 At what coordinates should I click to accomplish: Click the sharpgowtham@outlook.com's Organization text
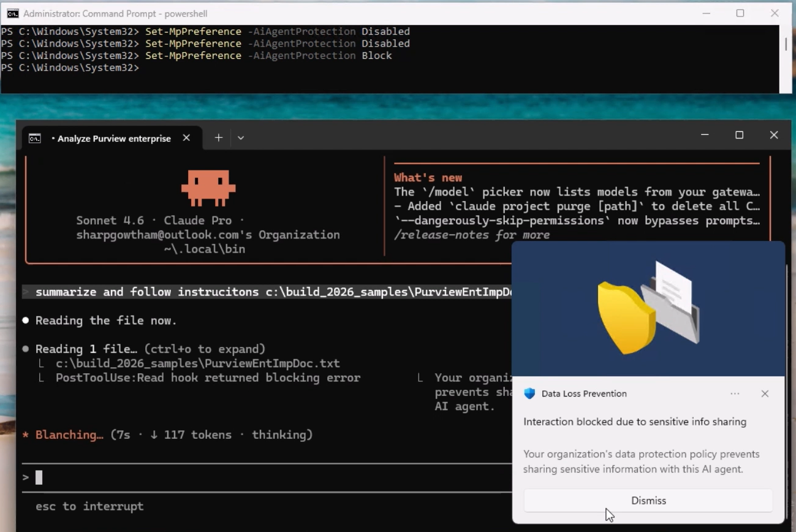click(208, 235)
